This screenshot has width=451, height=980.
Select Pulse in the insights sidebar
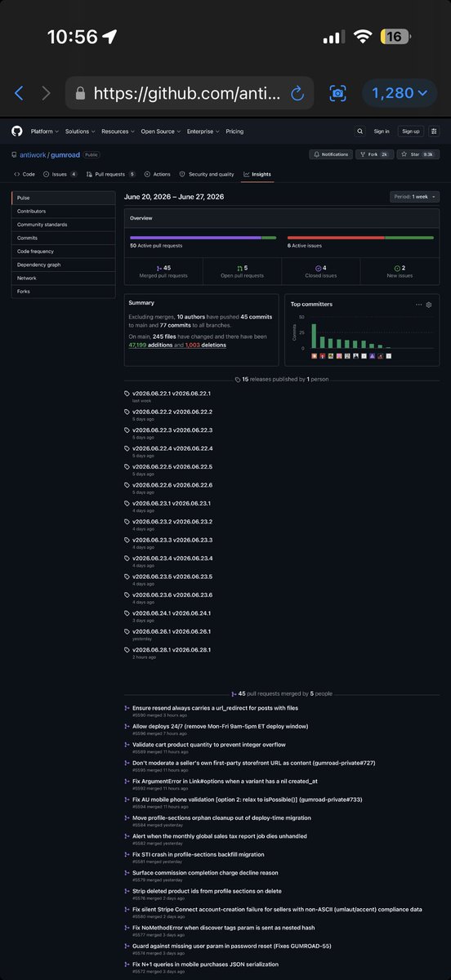pos(64,198)
